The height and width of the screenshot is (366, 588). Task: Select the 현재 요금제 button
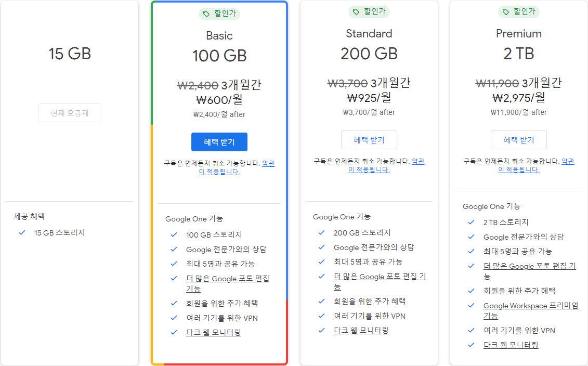70,113
